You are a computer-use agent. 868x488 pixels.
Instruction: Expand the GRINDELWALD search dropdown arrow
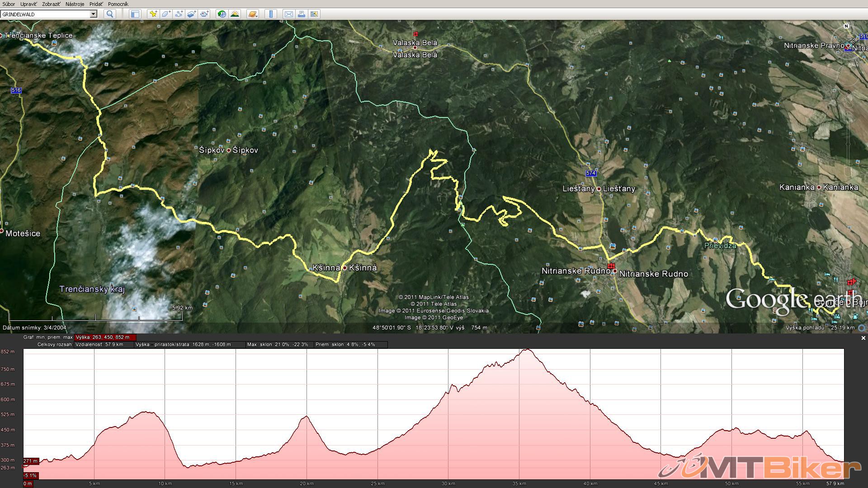click(x=94, y=14)
